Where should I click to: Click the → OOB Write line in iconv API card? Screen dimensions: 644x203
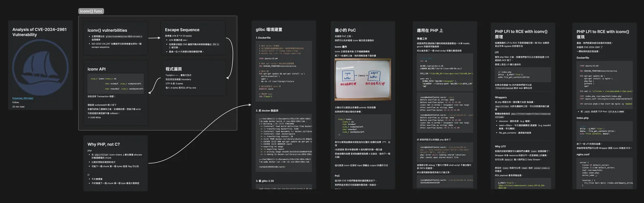[94, 118]
